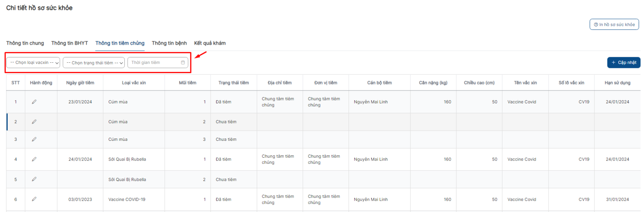Click the edit pencil icon in row 2
The width and height of the screenshot is (644, 212).
tap(34, 121)
